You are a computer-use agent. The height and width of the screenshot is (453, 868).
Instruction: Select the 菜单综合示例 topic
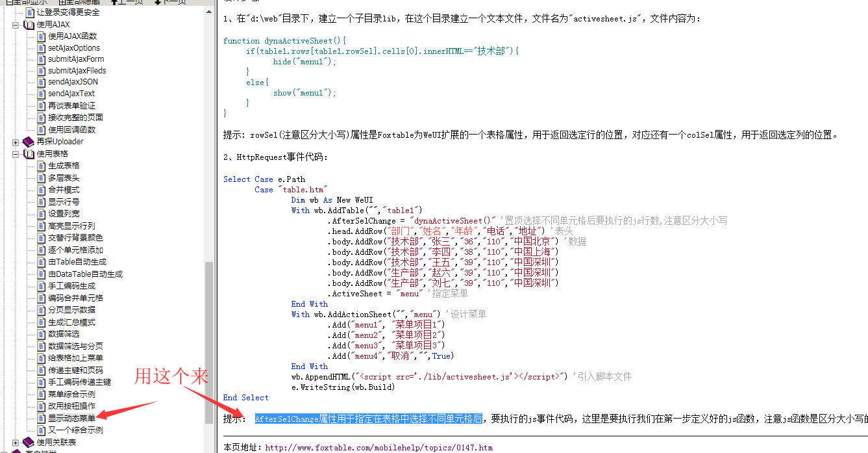[x=71, y=395]
